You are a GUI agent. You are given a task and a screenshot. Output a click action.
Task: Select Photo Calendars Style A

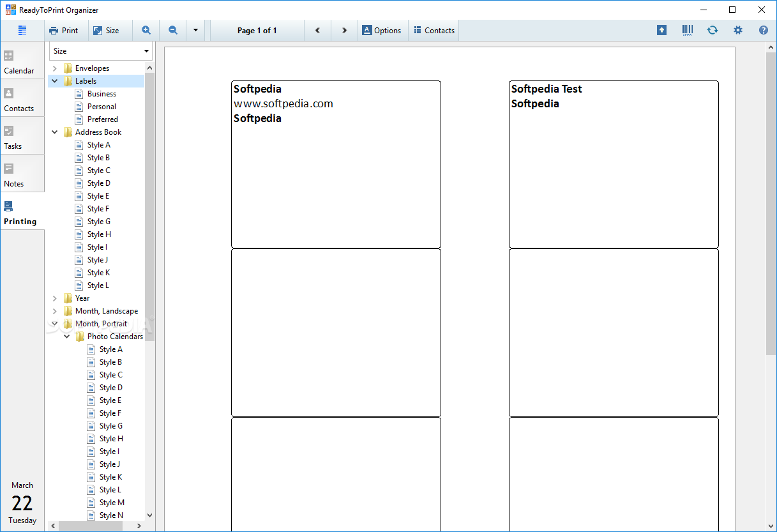(110, 349)
